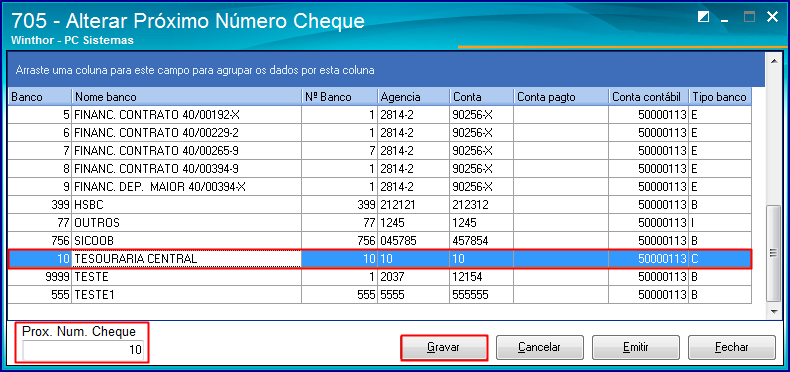
Task: Select row FINANC. DEP. MAIOR 40/00394-X
Action: click(x=380, y=187)
